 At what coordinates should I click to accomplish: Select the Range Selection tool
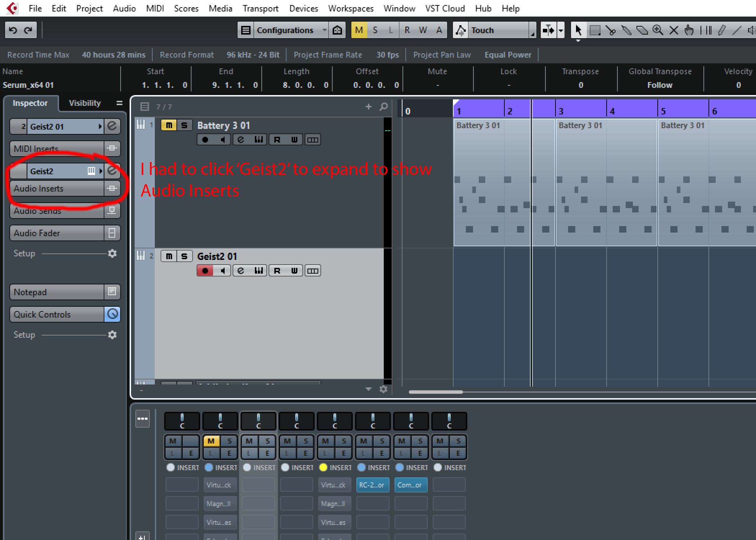[595, 30]
